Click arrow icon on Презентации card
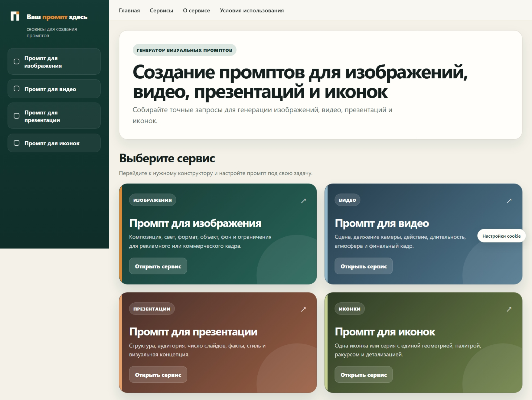Viewport: 532px width, 400px height. point(303,309)
